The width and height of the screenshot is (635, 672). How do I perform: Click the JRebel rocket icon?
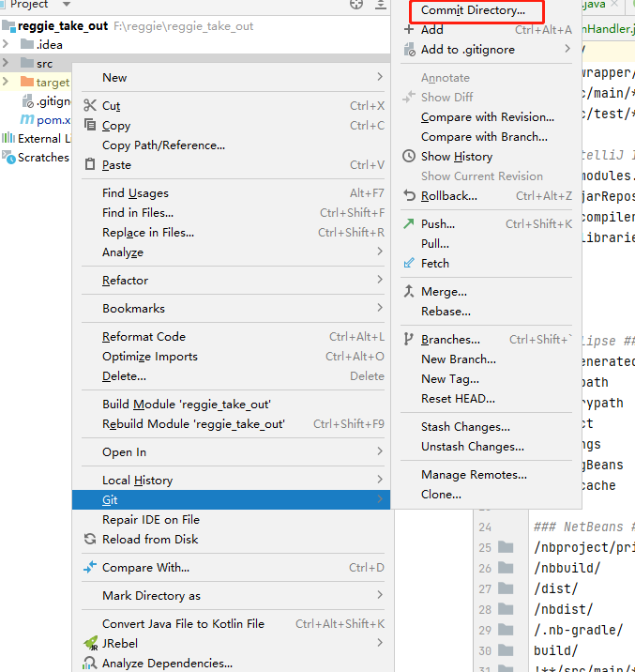tap(91, 643)
